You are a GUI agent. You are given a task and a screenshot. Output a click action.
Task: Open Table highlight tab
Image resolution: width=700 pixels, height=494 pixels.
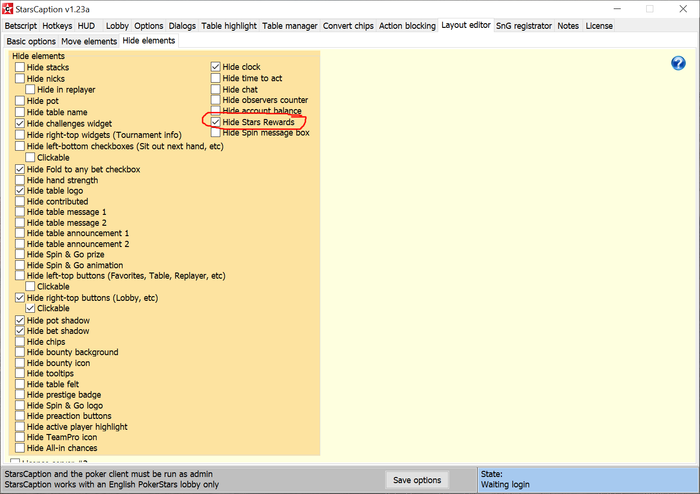[229, 26]
